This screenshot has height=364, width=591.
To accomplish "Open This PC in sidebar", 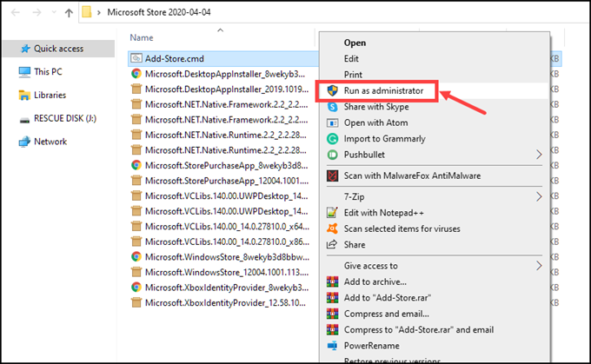I will point(48,71).
